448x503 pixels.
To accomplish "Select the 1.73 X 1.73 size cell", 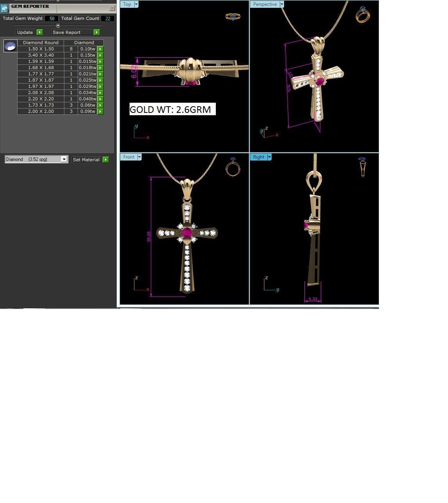I will 41,105.
